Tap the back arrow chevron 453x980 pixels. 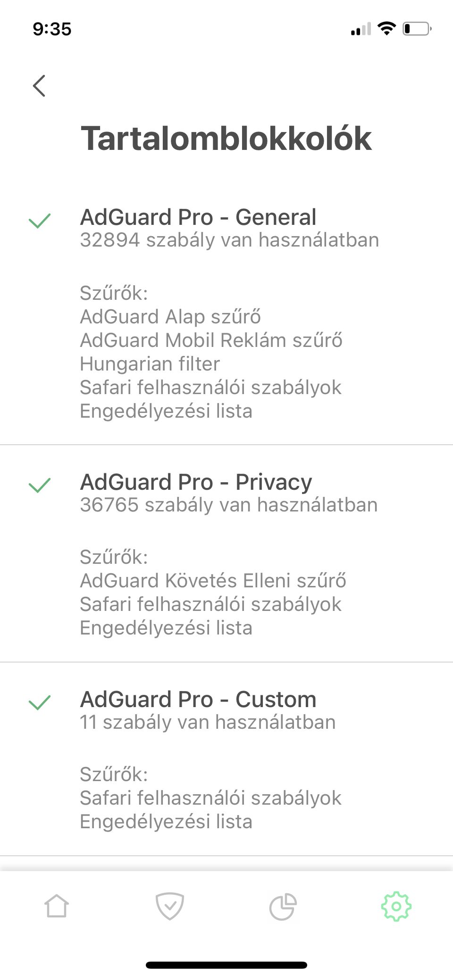(39, 86)
